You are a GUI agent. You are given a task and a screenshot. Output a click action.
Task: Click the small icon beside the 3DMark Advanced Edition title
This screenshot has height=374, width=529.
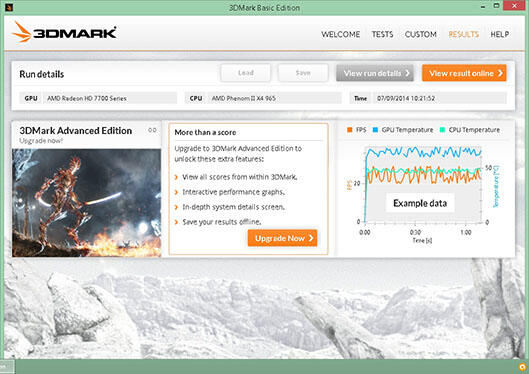coord(152,130)
